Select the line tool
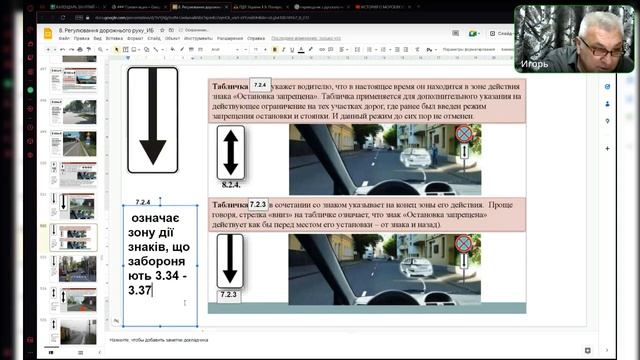The image size is (640, 360). pos(156,49)
